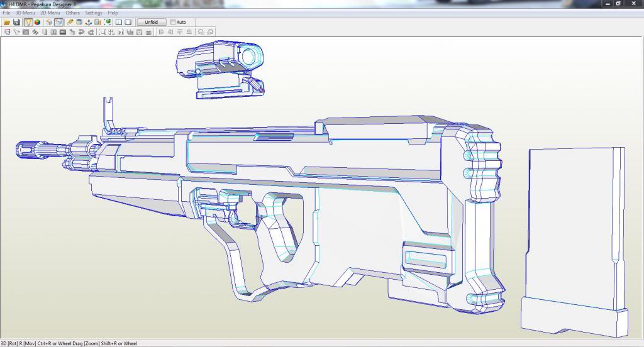Click the second magnifier zoom icon
Viewport: 644px width, 347px height.
point(210,32)
